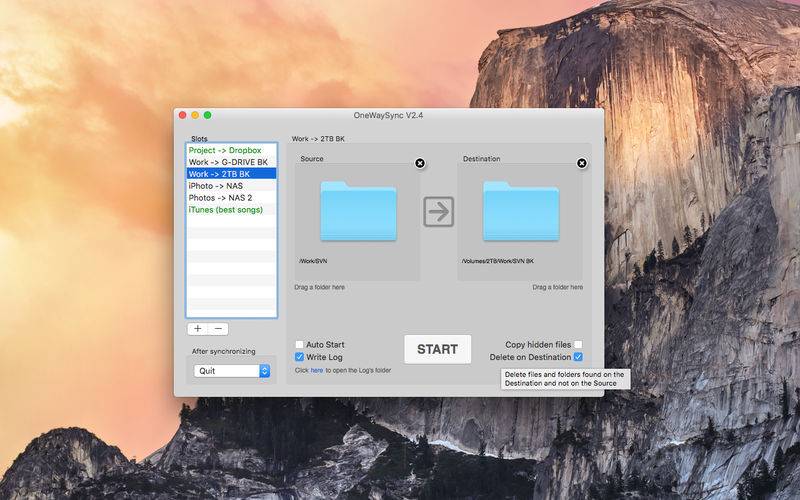Select the 'Work -> G-DRIVE BK' slot
Image resolution: width=800 pixels, height=500 pixels.
231,162
